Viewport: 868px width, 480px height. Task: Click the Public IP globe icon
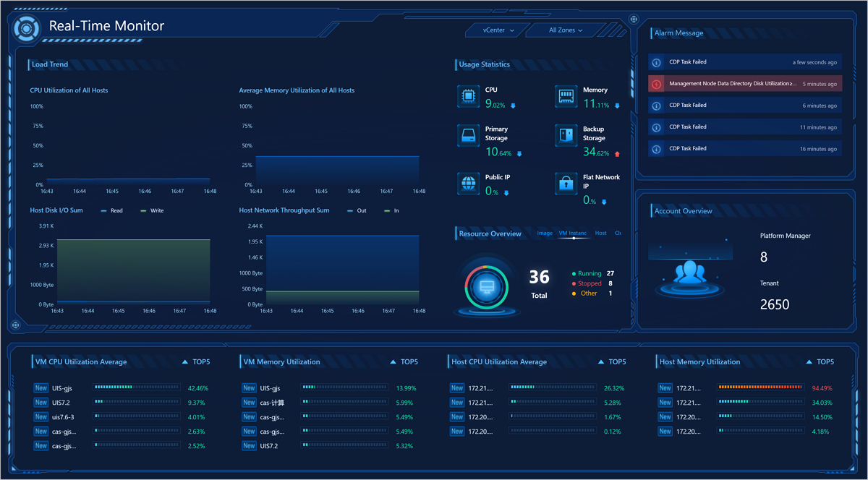point(468,184)
